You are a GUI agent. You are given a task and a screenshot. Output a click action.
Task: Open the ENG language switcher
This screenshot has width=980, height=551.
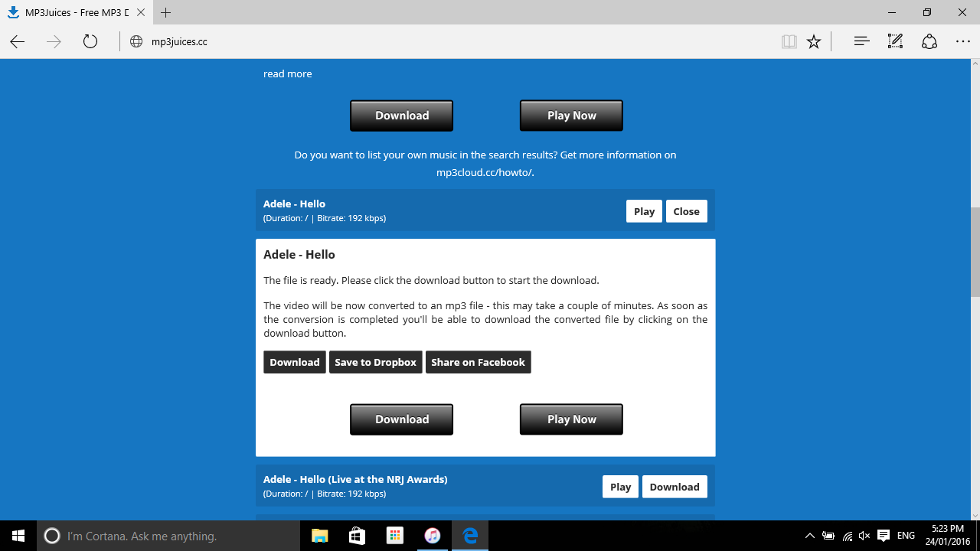click(905, 536)
